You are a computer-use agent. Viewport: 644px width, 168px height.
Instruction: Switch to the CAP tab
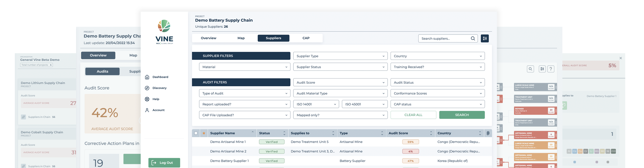(306, 38)
